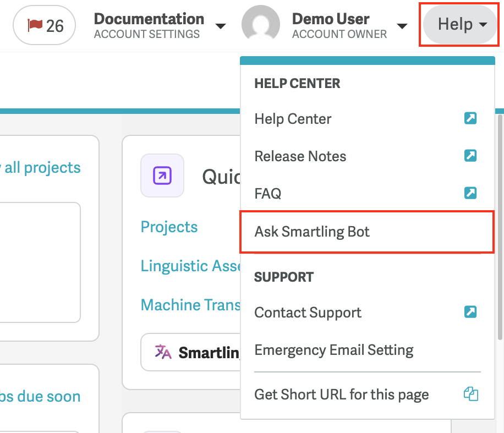Click the purple Quick links arrow icon
Viewport: 504px width, 433px height.
point(162,176)
